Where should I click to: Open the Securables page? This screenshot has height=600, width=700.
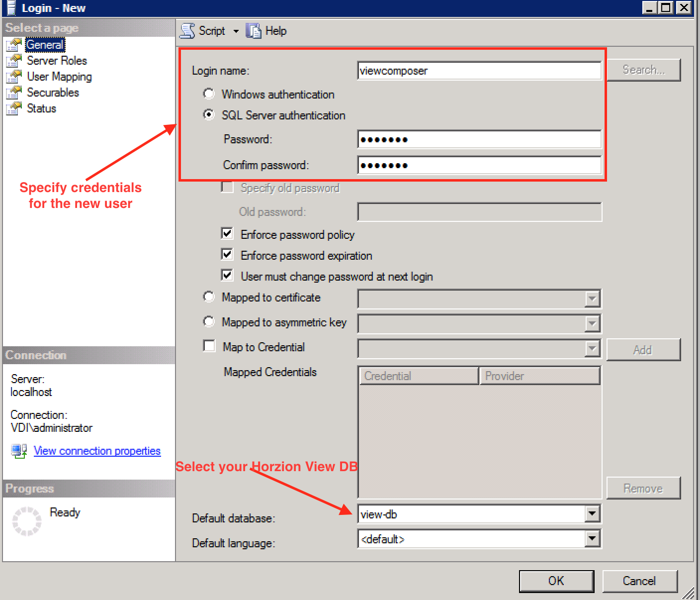tap(53, 92)
